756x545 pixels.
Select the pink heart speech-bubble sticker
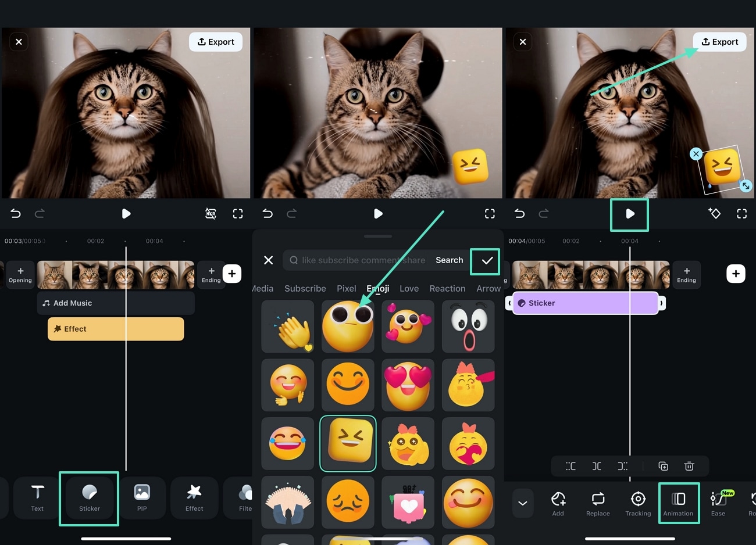coord(408,503)
